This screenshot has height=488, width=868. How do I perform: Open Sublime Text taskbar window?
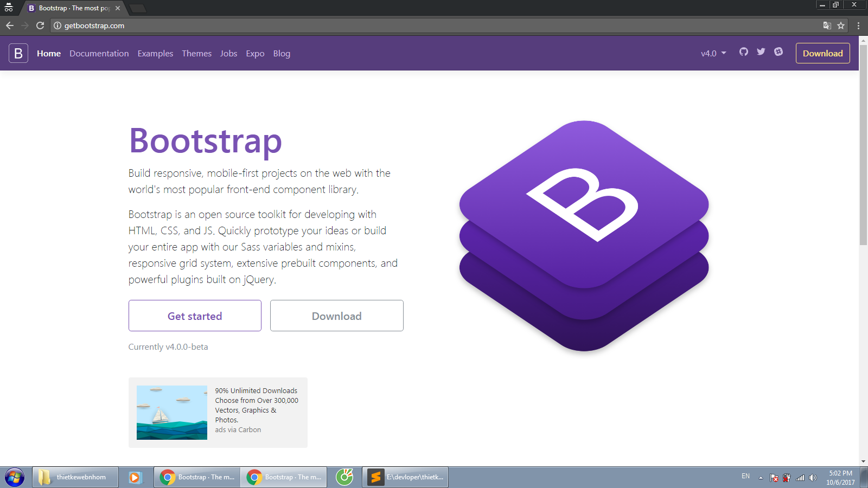click(405, 477)
